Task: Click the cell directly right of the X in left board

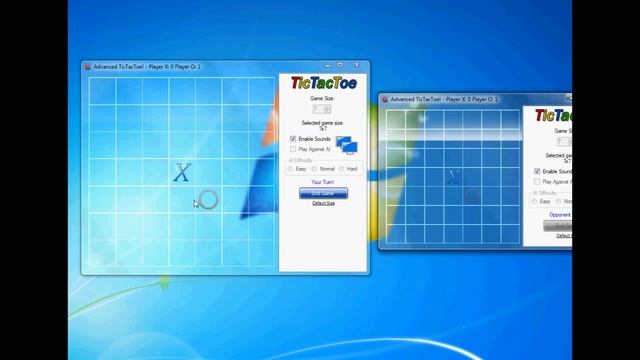Action: pos(209,172)
